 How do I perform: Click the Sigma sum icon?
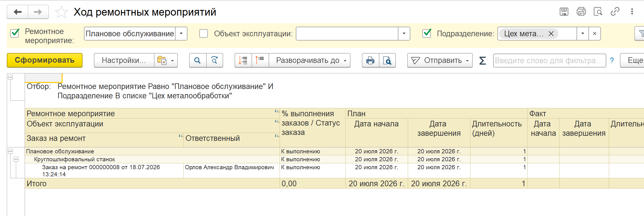[x=482, y=60]
